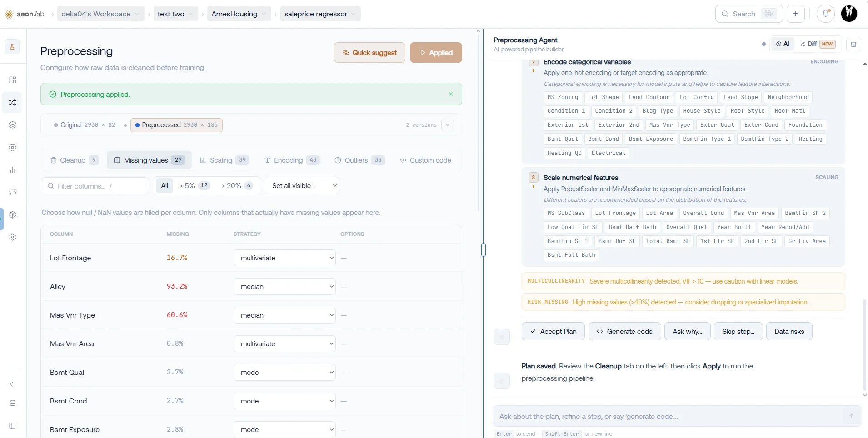
Task: Toggle the sidebar panel layout icon
Action: coord(13,426)
